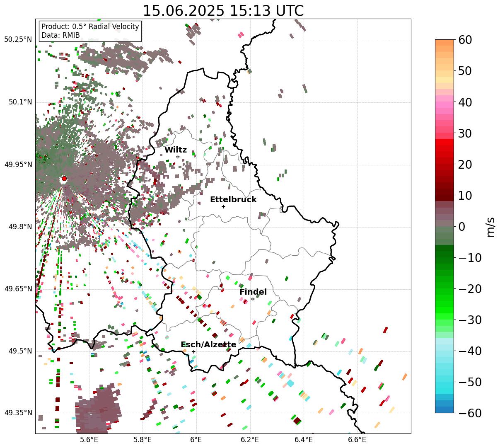Click the red radar site marker
The image size is (500, 448).
64,179
